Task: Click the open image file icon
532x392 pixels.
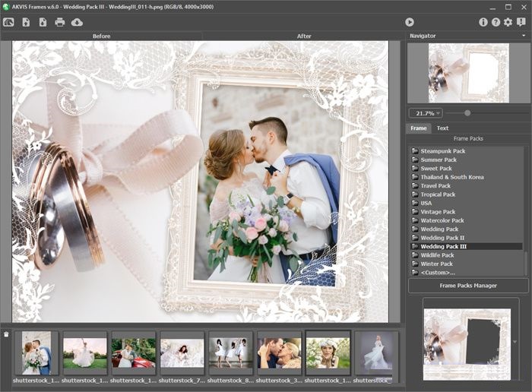Action: click(x=26, y=22)
